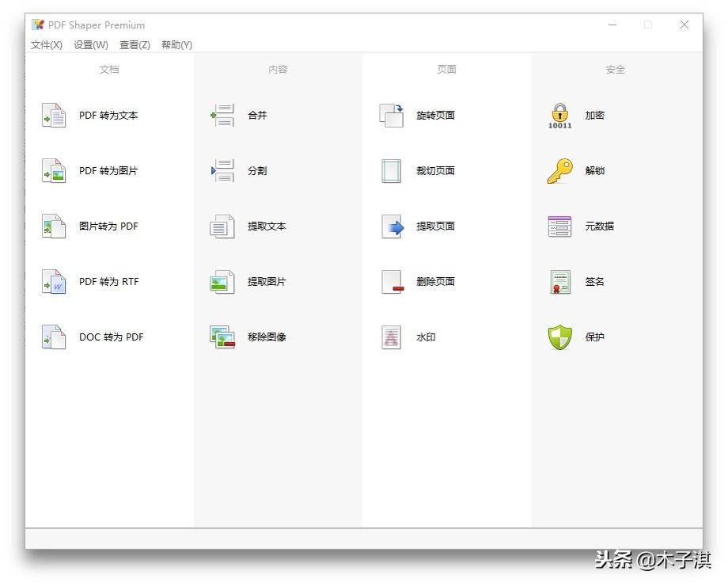Click the 合并 (merge) icon
728x586 pixels.
(x=222, y=116)
